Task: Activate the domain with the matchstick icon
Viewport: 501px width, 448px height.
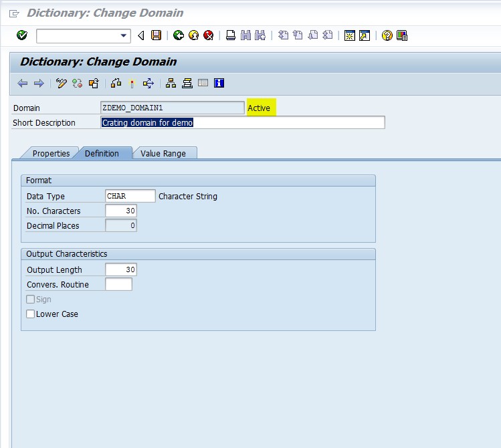Action: click(x=132, y=84)
